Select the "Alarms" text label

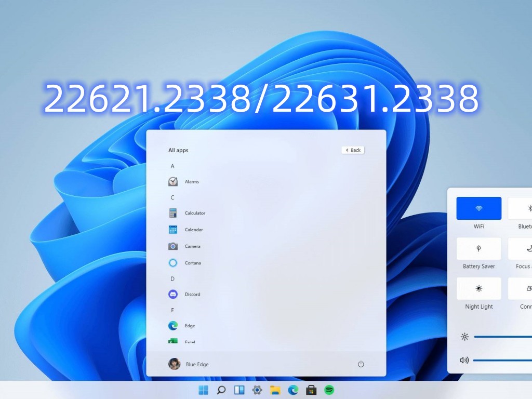click(x=192, y=181)
